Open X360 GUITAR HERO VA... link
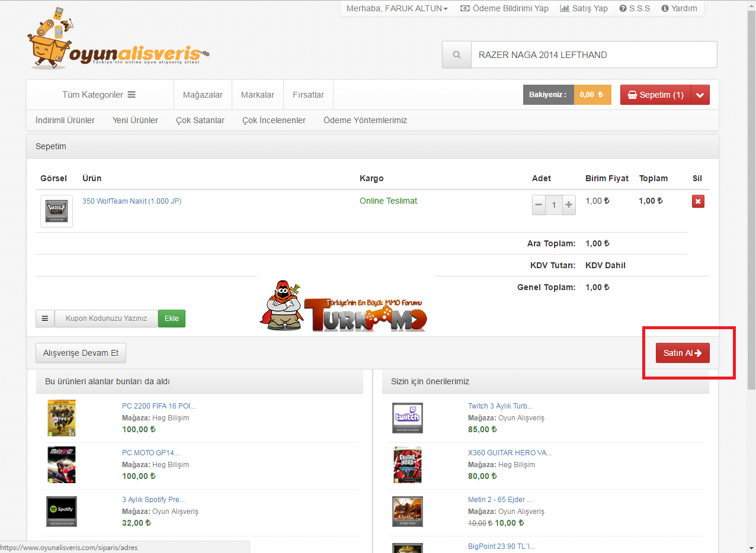This screenshot has height=553, width=756. (510, 453)
